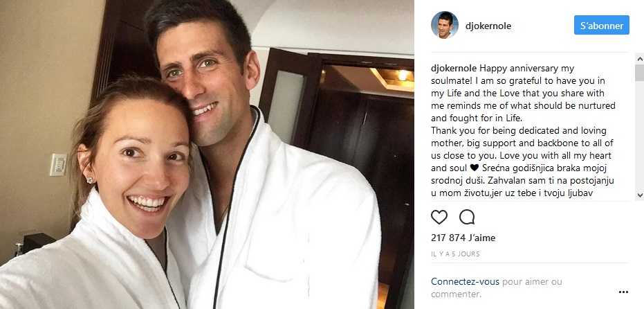Click the black heart emoji in the caption
The image size is (644, 309).
[x=474, y=168]
